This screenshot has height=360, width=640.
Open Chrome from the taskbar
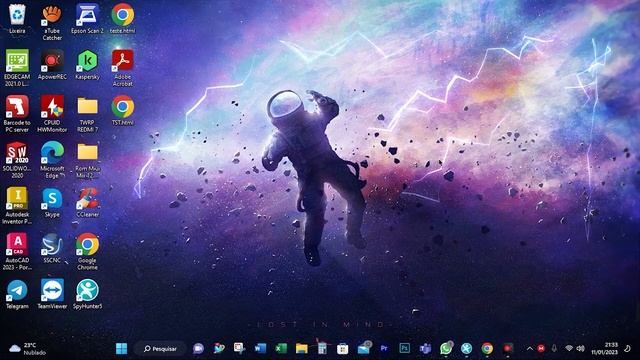(487, 348)
